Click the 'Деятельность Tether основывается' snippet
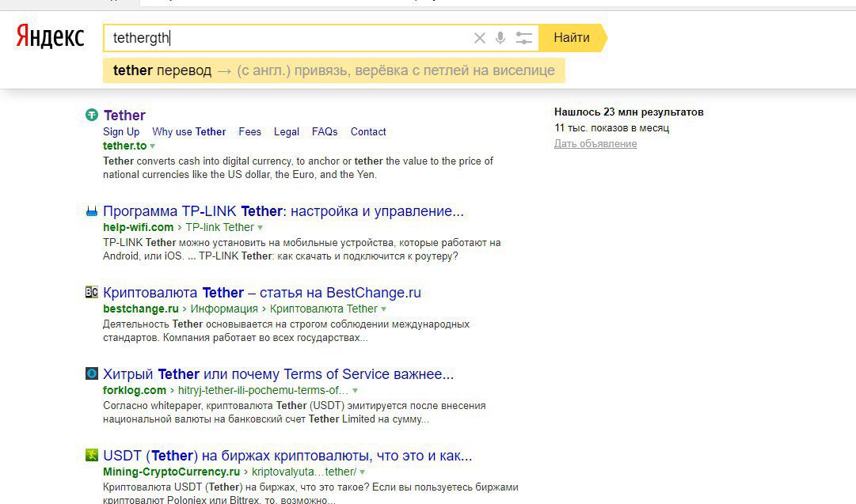The image size is (856, 504). pyautogui.click(x=286, y=331)
